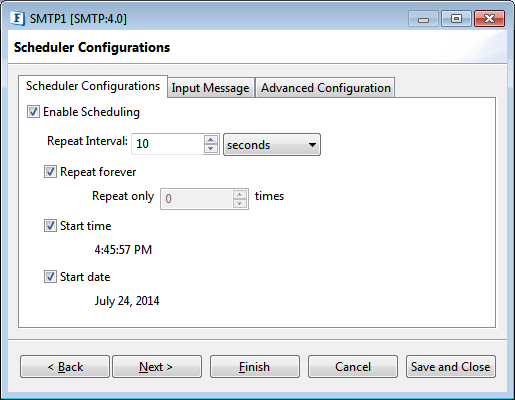Image resolution: width=515 pixels, height=400 pixels.
Task: Minimize the SMTP1 window
Action: pos(423,19)
